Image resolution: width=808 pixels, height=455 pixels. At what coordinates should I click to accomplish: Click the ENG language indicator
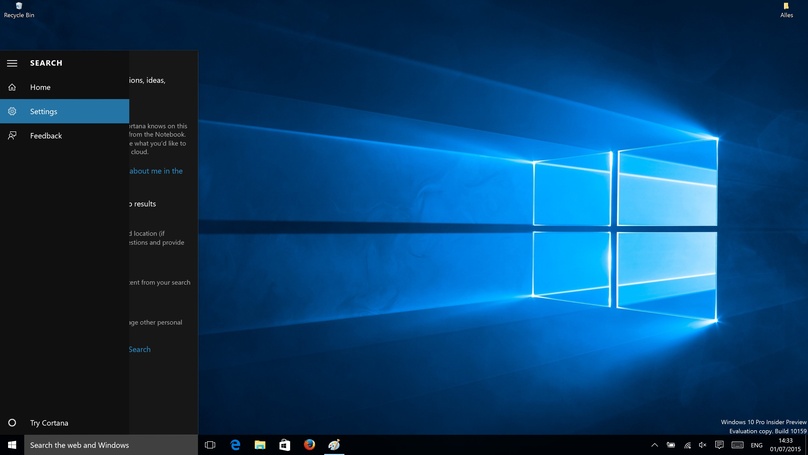pyautogui.click(x=757, y=445)
